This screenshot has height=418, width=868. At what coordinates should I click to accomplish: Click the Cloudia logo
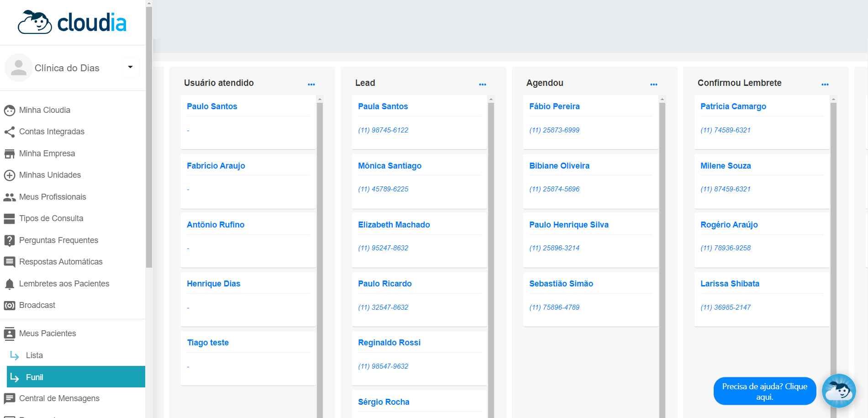[72, 22]
